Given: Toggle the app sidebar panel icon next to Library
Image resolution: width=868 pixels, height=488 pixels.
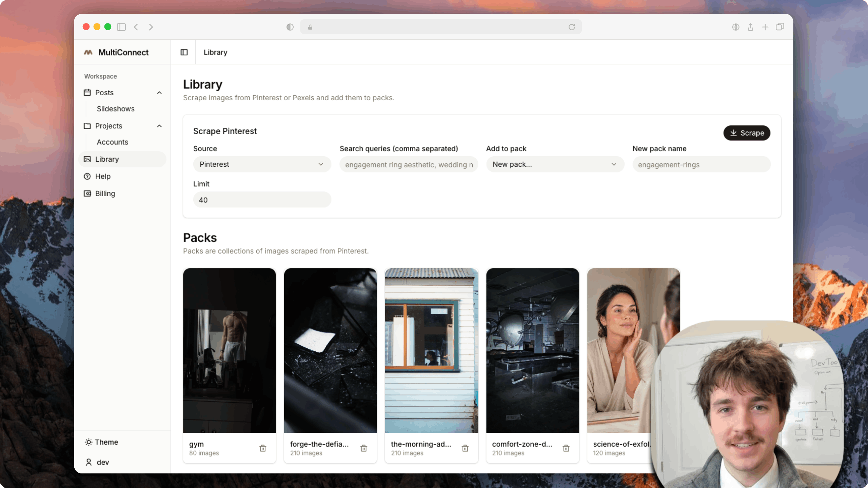Looking at the screenshot, I should 184,52.
